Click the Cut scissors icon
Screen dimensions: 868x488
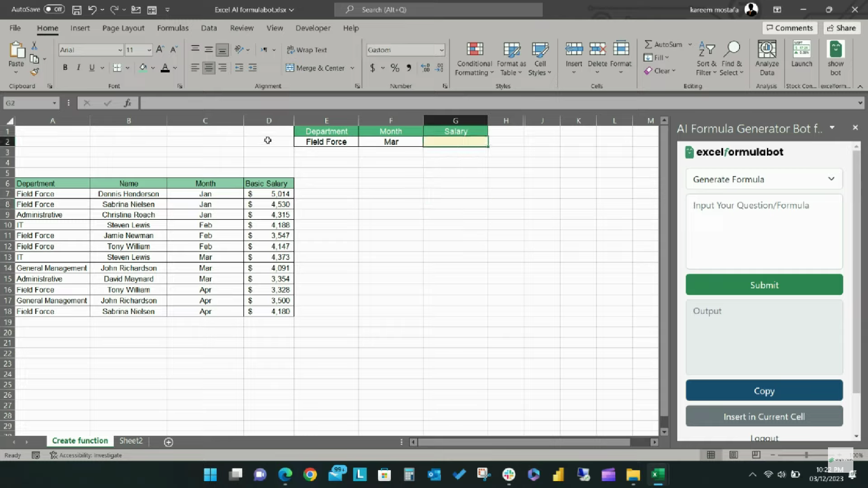(34, 46)
